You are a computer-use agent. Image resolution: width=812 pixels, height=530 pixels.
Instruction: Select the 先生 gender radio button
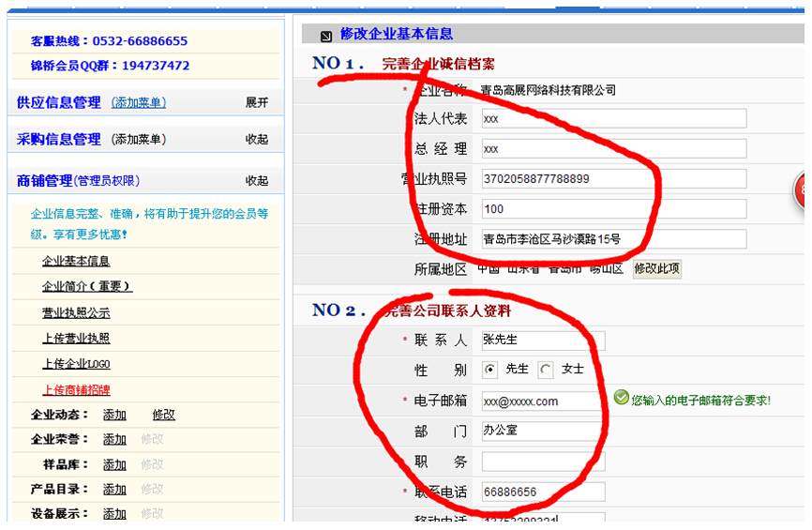pyautogui.click(x=490, y=370)
